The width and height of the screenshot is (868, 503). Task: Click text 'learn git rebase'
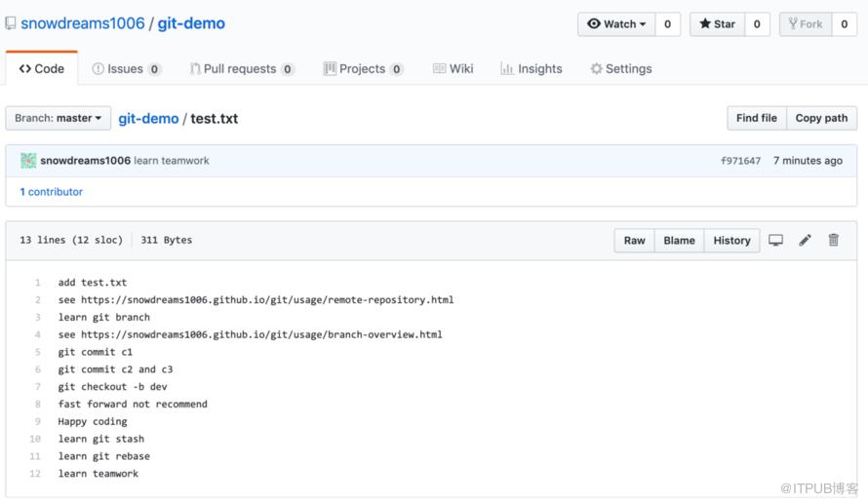click(x=104, y=456)
